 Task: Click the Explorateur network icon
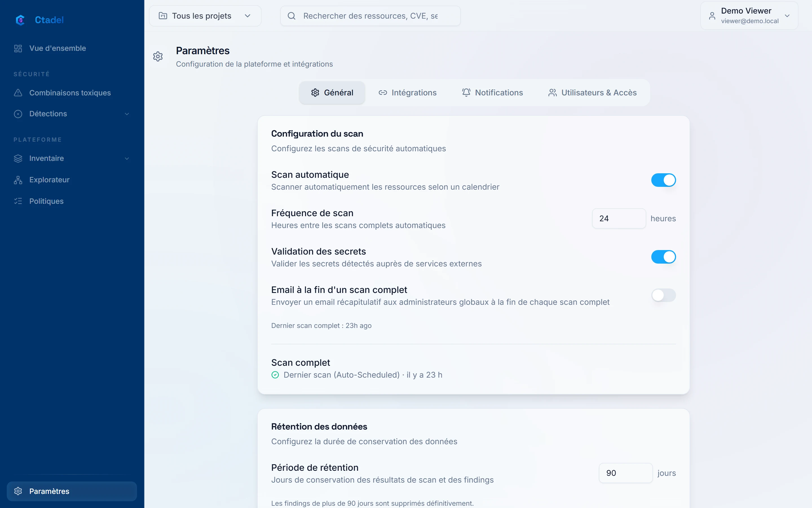pyautogui.click(x=18, y=180)
